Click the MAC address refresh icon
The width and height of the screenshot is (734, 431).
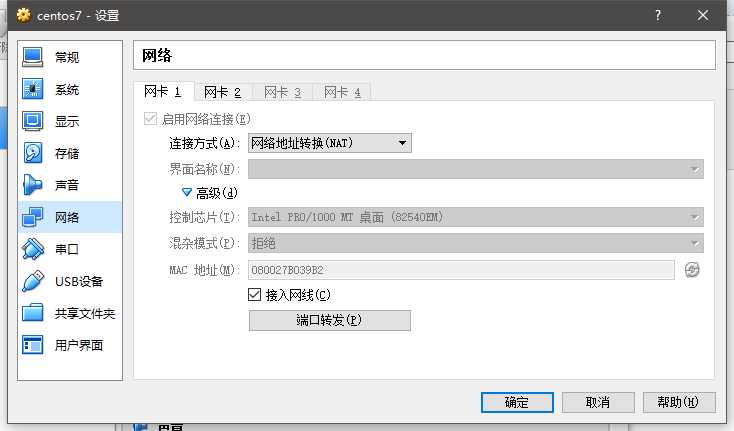tap(692, 270)
